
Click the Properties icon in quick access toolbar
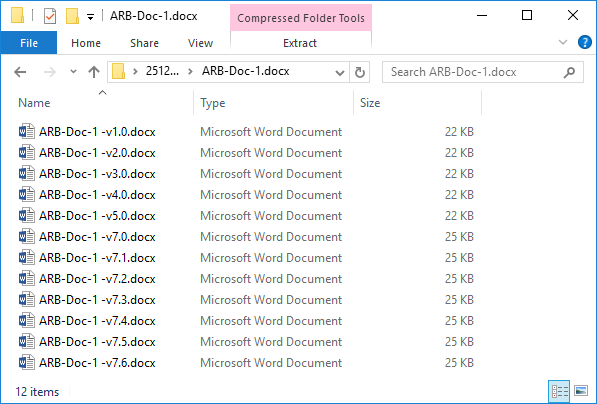[x=50, y=16]
